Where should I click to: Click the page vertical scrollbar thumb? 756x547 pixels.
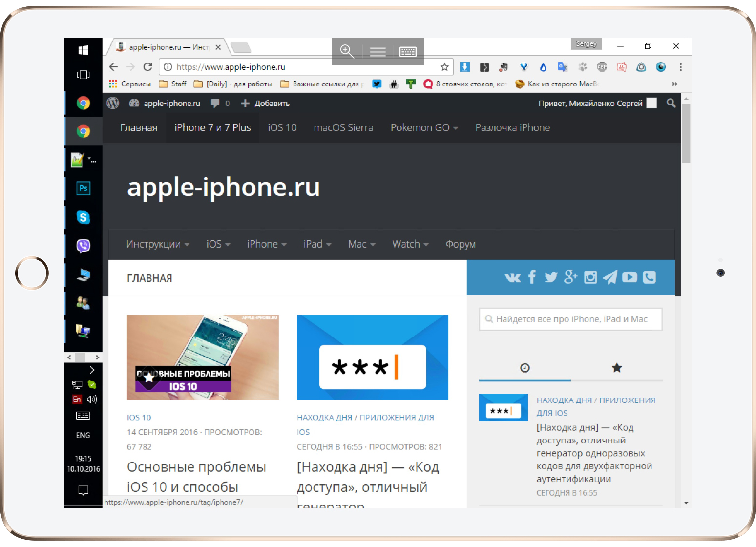pyautogui.click(x=686, y=133)
